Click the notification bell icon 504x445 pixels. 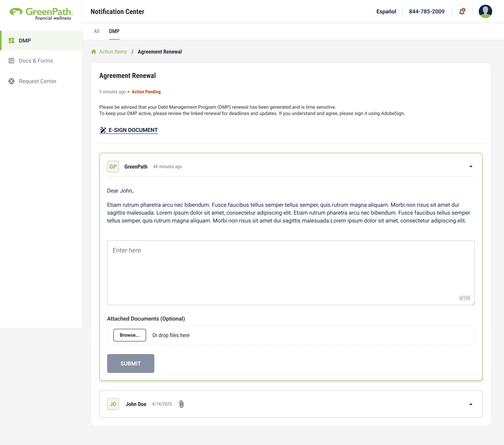coord(462,12)
